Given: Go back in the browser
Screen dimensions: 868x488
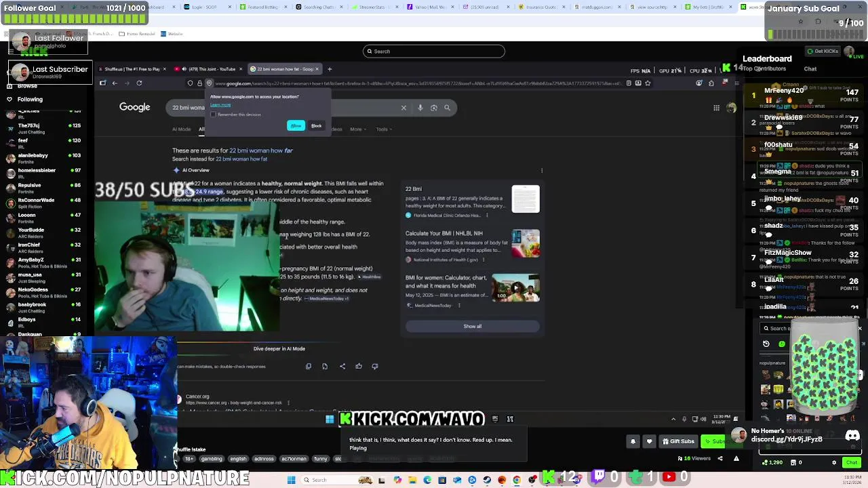Looking at the screenshot, I should (x=115, y=83).
